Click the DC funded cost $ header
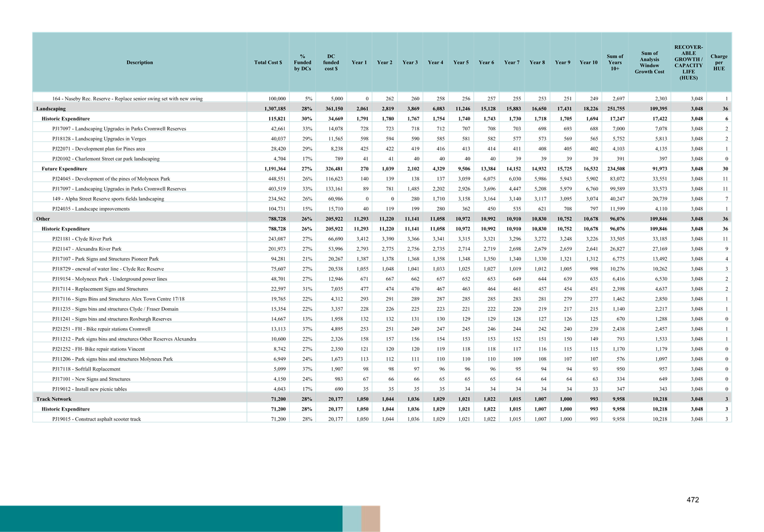This screenshot has height=532, width=764. tap(330, 62)
